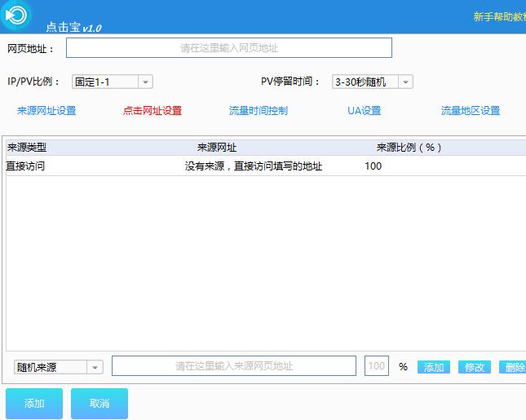526x420 pixels.
Task: Click the 来源比例 (%) column header
Action: coord(409,148)
